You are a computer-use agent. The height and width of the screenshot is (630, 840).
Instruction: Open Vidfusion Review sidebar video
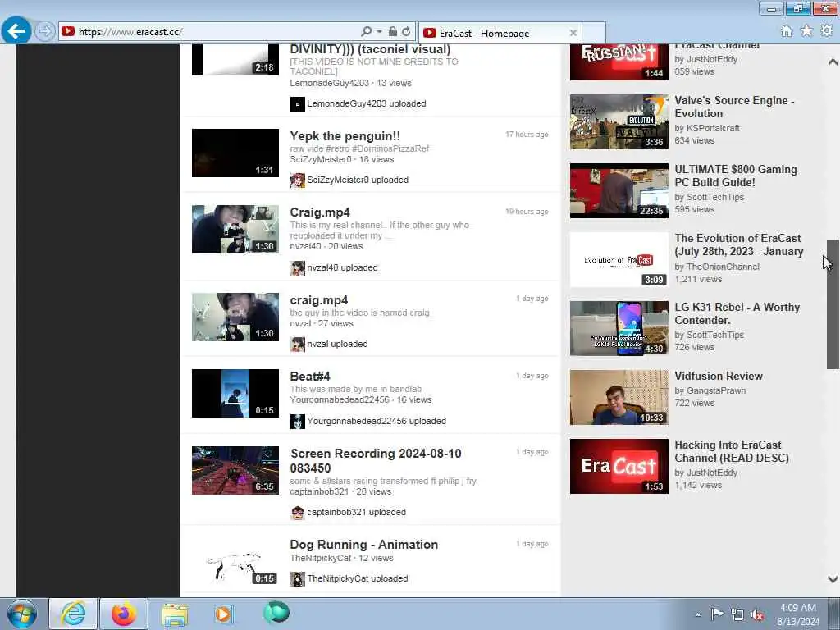point(719,376)
